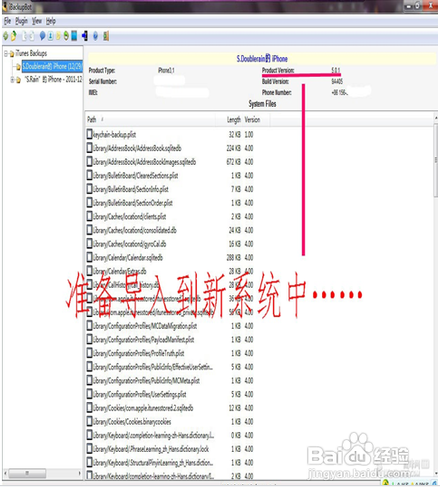Select StructuralPinyinLearning_zh_Hans file name

click(153, 463)
